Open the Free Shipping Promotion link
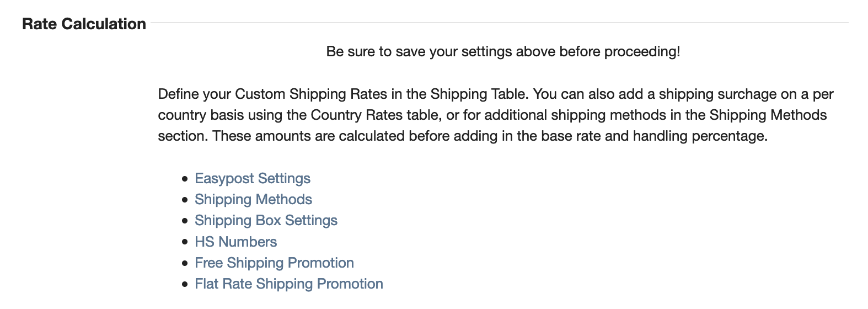The image size is (868, 309). click(274, 263)
